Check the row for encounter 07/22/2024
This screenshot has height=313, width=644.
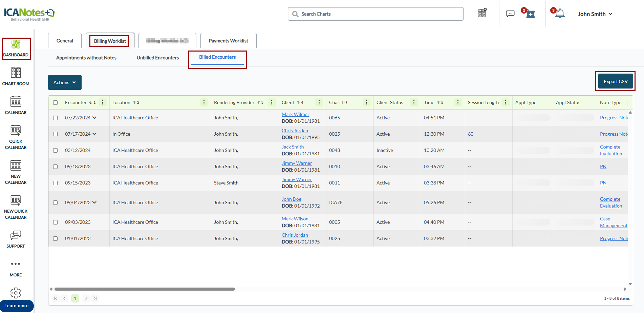[56, 118]
